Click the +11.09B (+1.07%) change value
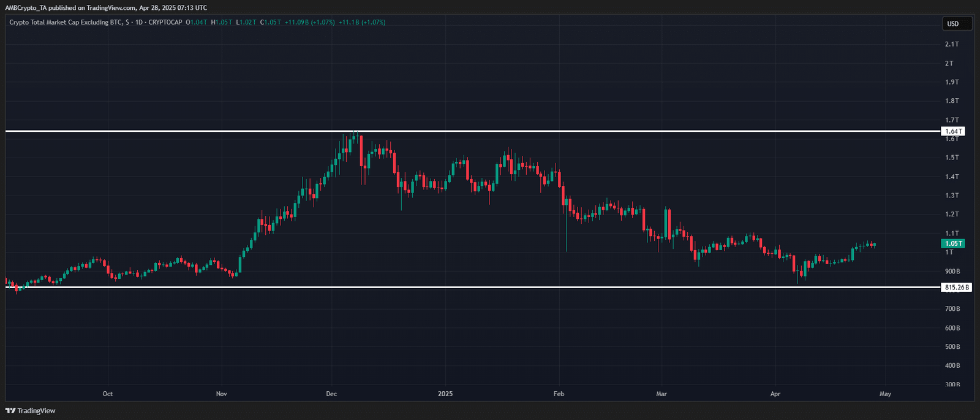This screenshot has width=980, height=420. 310,22
